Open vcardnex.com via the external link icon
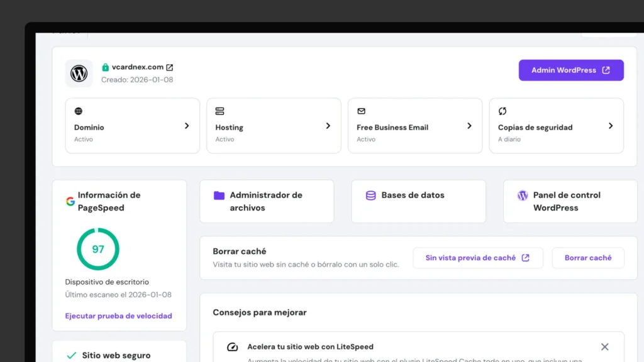This screenshot has width=644, height=362. [169, 67]
